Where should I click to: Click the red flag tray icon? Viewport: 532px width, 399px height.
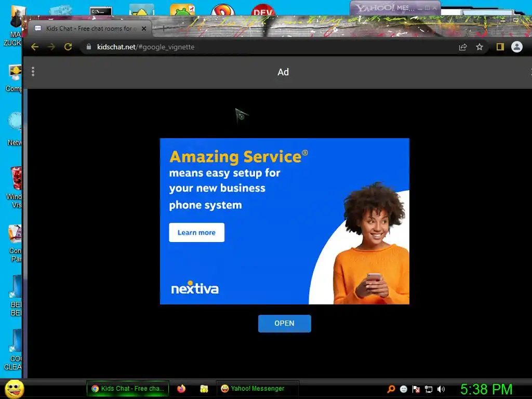point(416,389)
